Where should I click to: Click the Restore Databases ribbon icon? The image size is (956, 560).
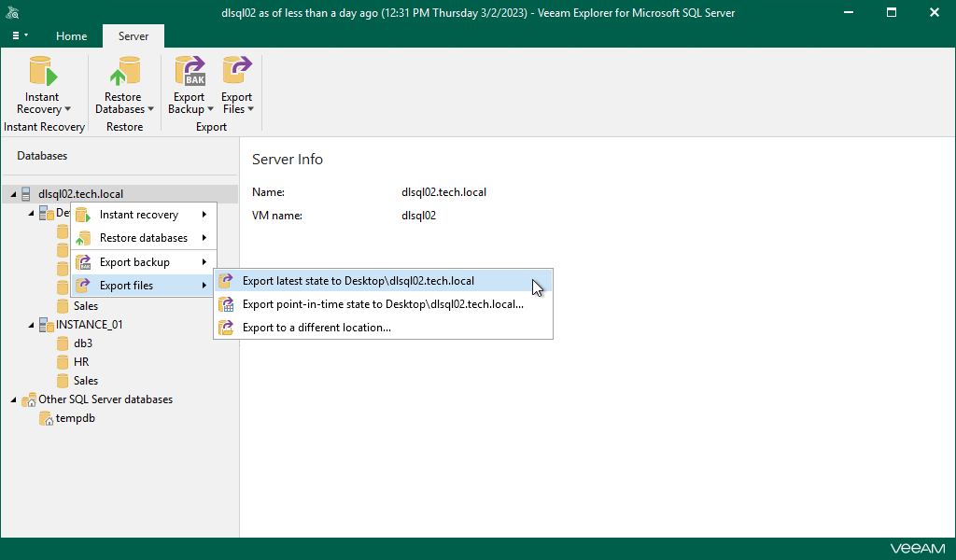pos(125,71)
